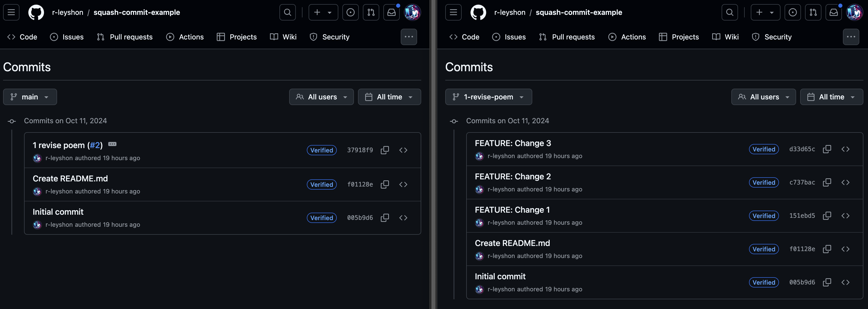Copy SHA of FEATURE: Change 1 commit
The image size is (868, 309).
(827, 216)
